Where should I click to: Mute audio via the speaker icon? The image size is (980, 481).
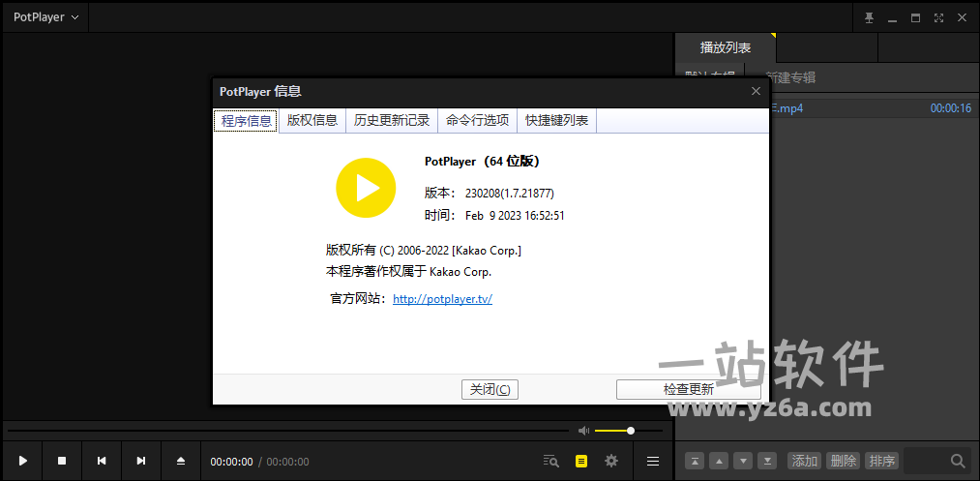pyautogui.click(x=583, y=431)
